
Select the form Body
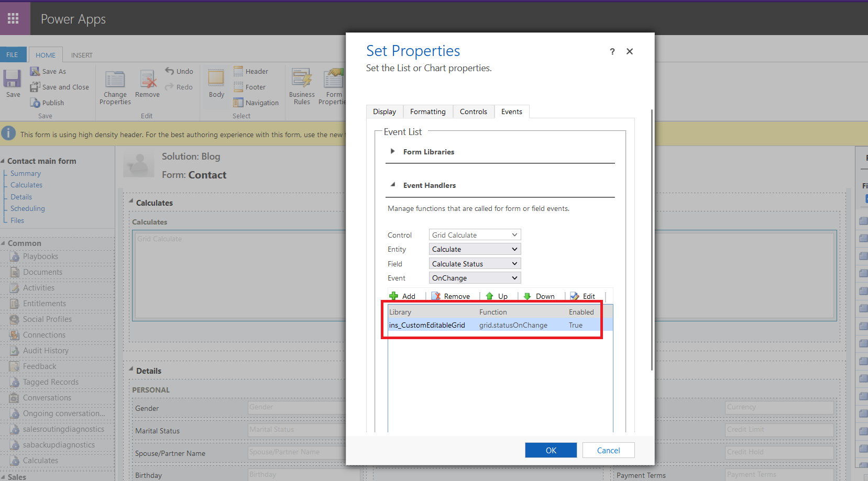(x=216, y=84)
